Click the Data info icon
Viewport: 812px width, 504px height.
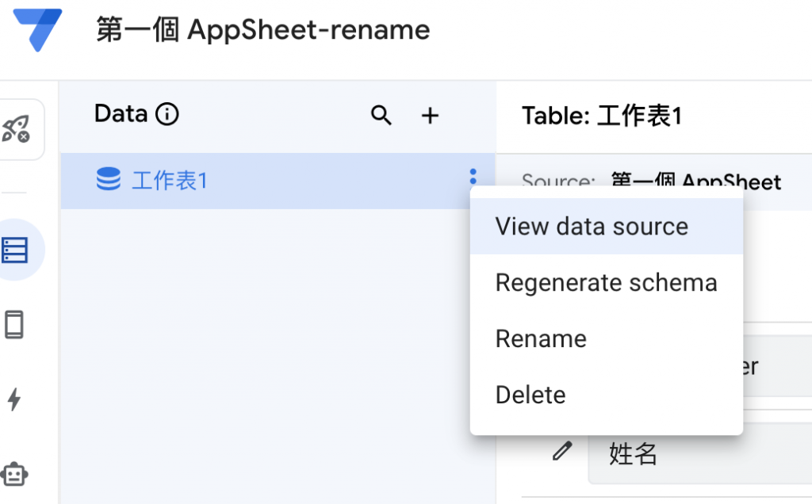[167, 114]
